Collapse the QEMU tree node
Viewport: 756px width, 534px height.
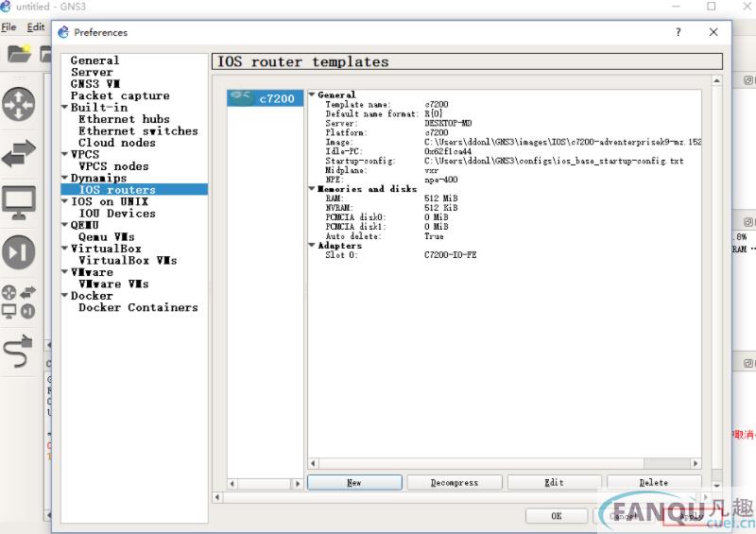[x=65, y=225]
